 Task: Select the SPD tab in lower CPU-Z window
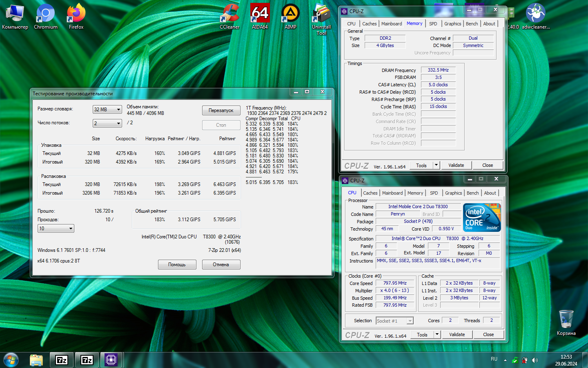pyautogui.click(x=434, y=193)
